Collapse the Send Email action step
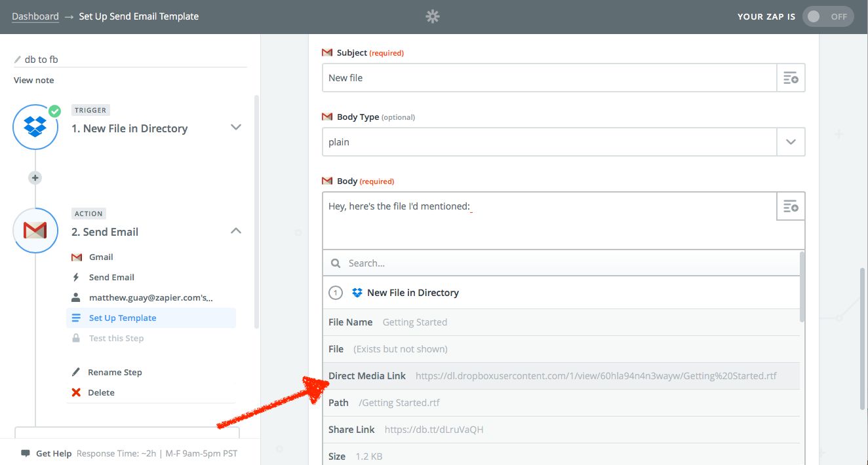This screenshot has height=465, width=868. pos(236,231)
